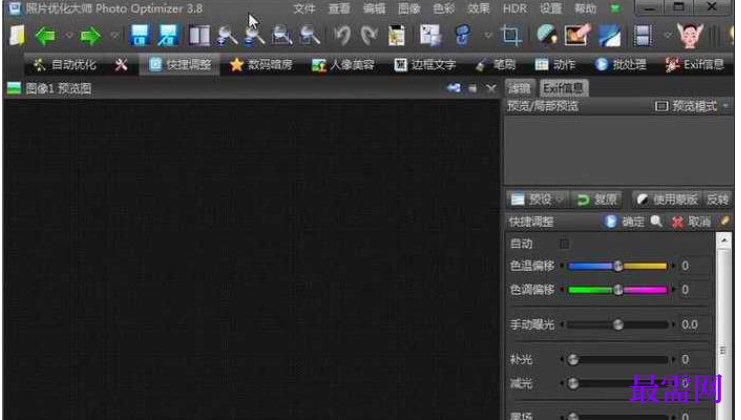
Task: Click the resize image toolbar icon
Action: [x=431, y=35]
